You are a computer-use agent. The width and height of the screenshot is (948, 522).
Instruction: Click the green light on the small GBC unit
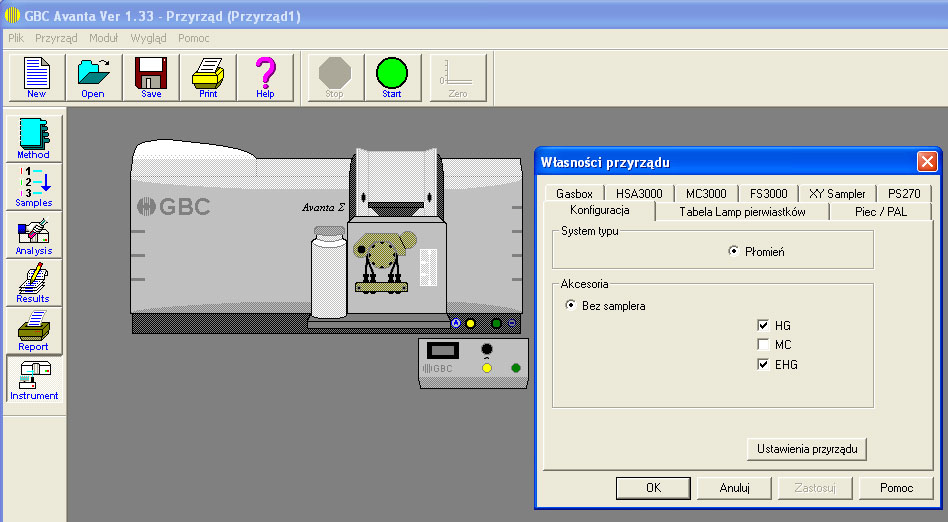(x=516, y=368)
